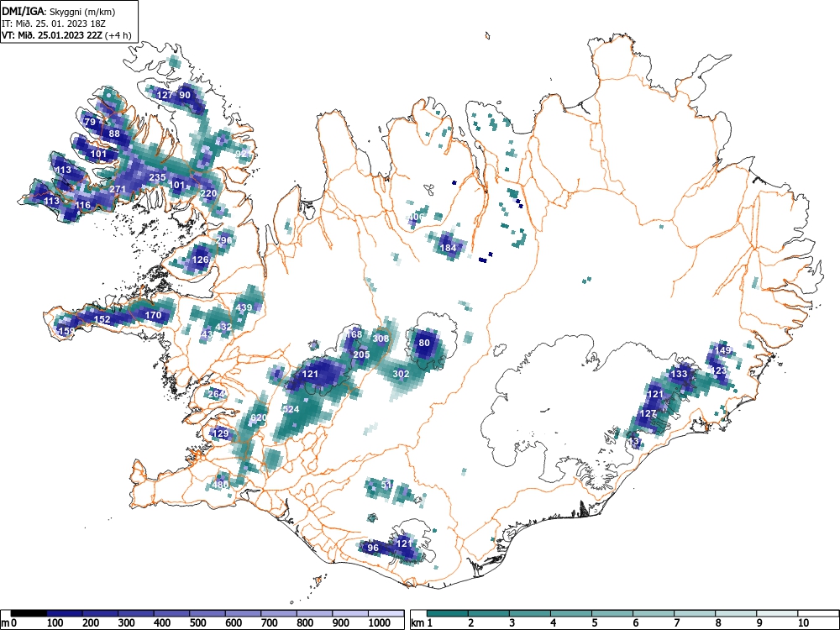Screen dimensions: 840x630
Task: Click the 'DMI/IGA: Skyggni (m/km)' title line
Action: (x=59, y=11)
